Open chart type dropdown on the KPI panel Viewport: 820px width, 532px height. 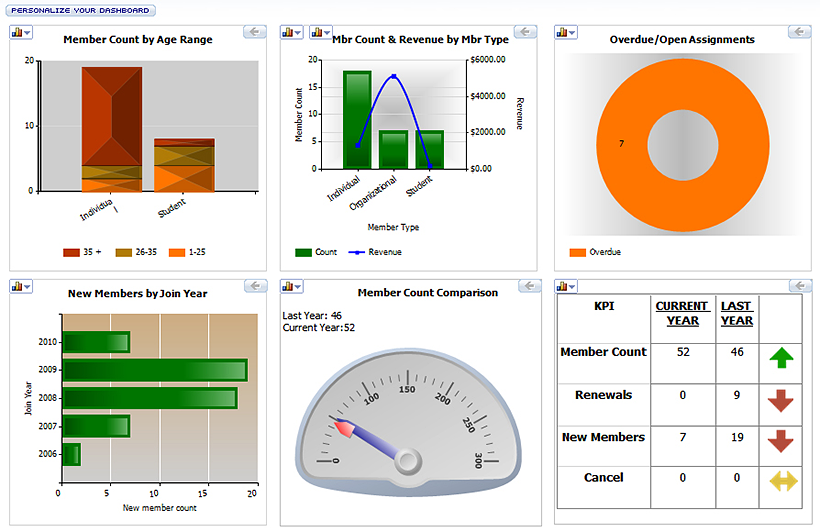(566, 286)
